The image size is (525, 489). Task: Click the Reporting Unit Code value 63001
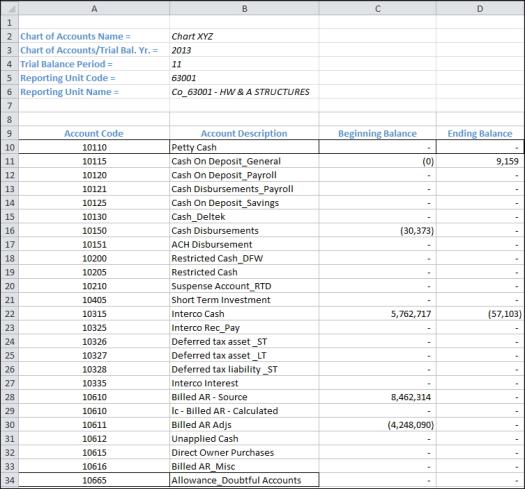click(244, 78)
